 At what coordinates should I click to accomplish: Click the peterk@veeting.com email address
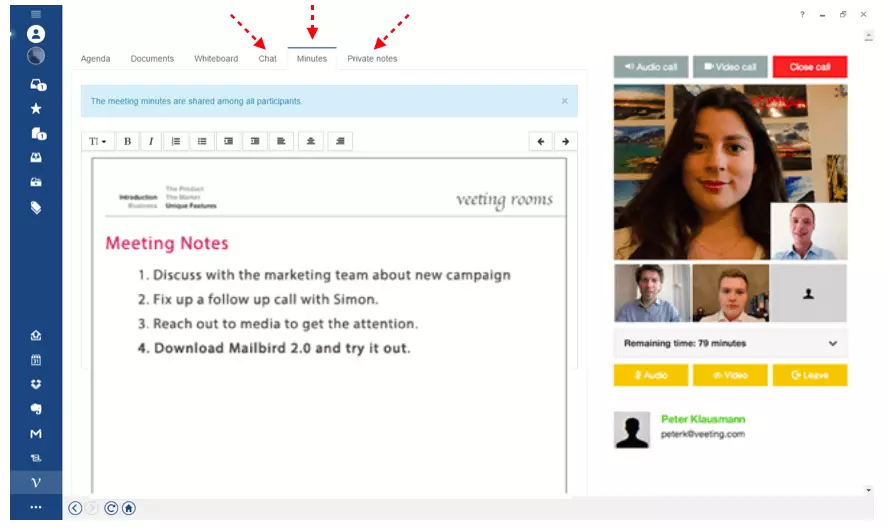pyautogui.click(x=703, y=435)
